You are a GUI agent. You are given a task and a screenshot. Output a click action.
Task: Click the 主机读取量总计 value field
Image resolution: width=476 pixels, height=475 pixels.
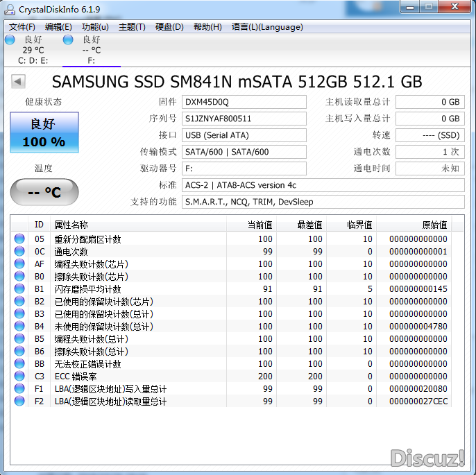(x=430, y=102)
